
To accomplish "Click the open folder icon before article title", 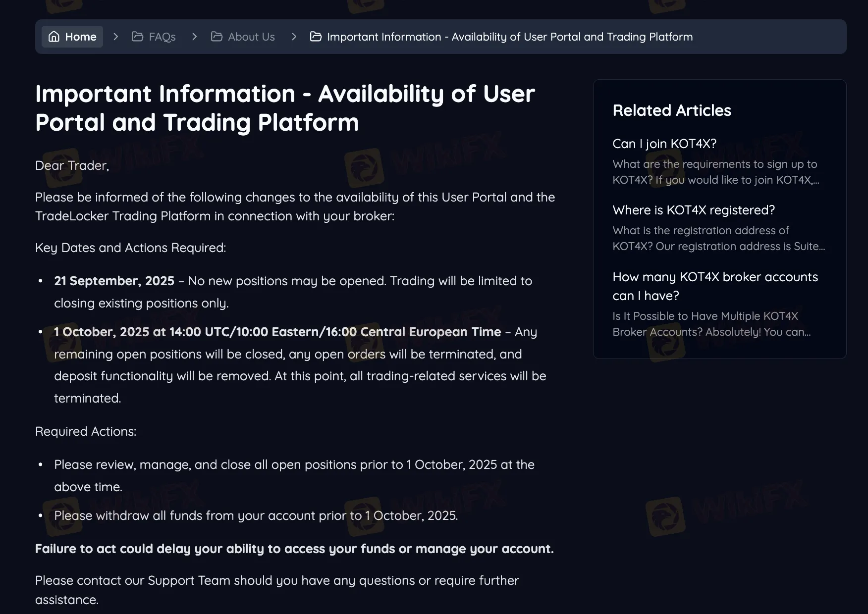I will click(x=316, y=37).
